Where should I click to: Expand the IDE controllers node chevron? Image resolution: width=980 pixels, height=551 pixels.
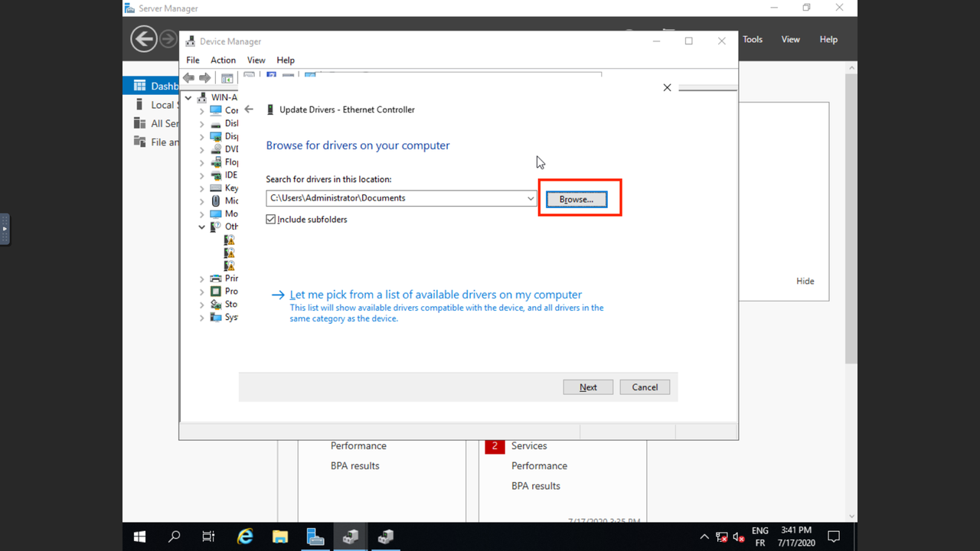202,175
